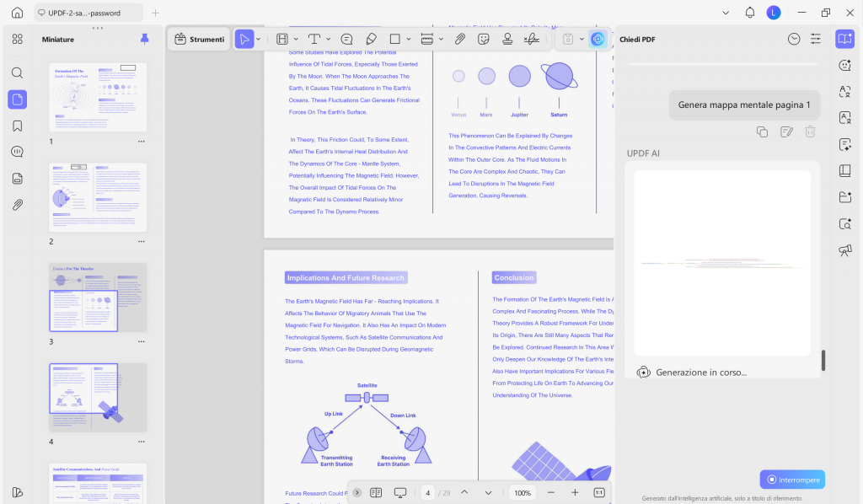Go to the next page
This screenshot has width=863, height=504.
click(x=488, y=492)
